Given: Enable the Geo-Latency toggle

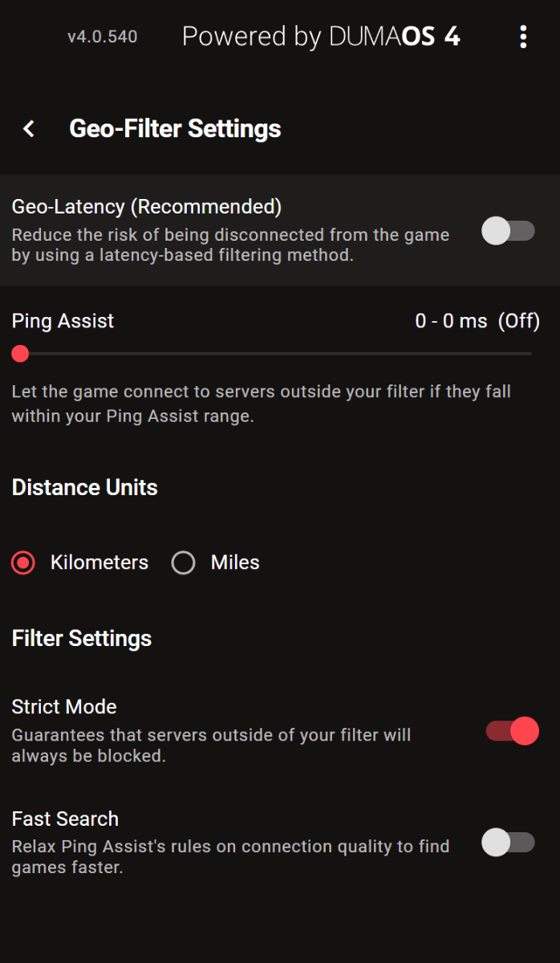Looking at the screenshot, I should pyautogui.click(x=508, y=232).
